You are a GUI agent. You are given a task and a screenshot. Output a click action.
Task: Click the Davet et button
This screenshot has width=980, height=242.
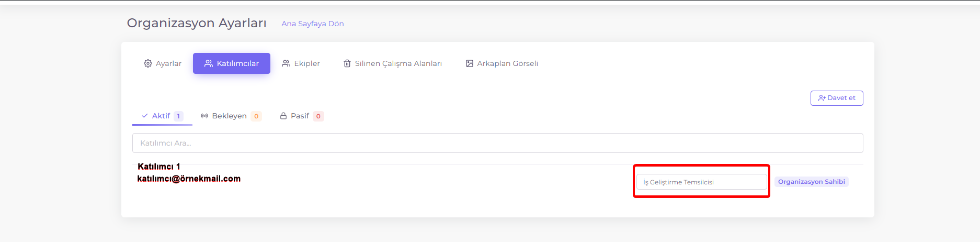(837, 98)
